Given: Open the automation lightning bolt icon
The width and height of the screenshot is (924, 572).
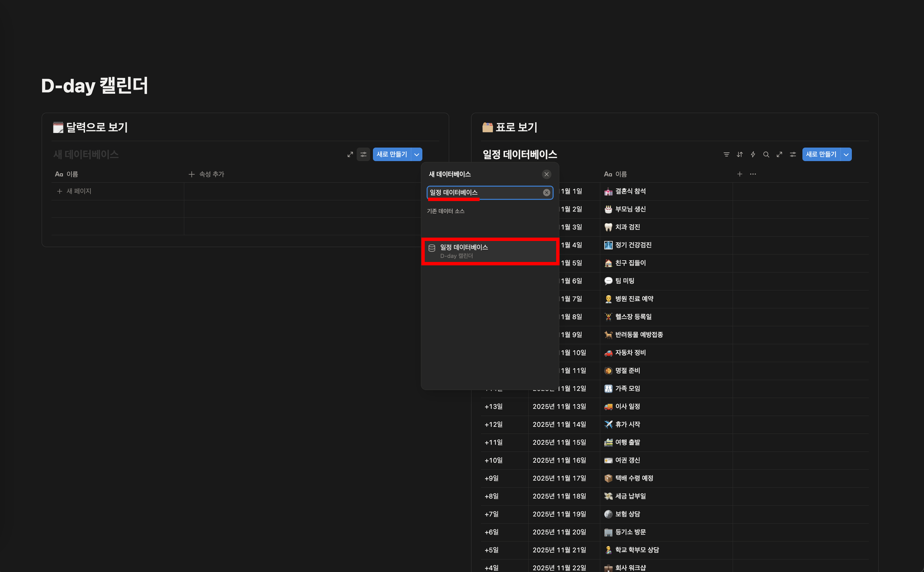Looking at the screenshot, I should (x=753, y=154).
